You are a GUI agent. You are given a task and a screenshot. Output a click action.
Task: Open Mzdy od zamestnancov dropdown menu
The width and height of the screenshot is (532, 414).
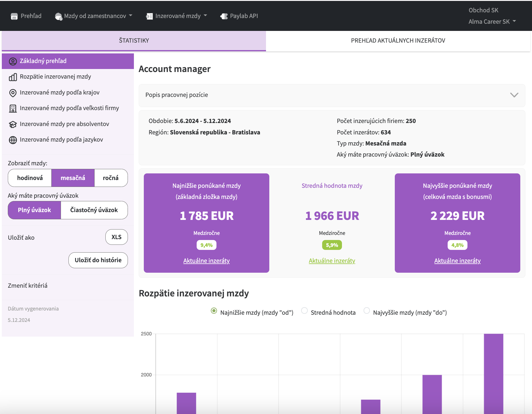94,16
